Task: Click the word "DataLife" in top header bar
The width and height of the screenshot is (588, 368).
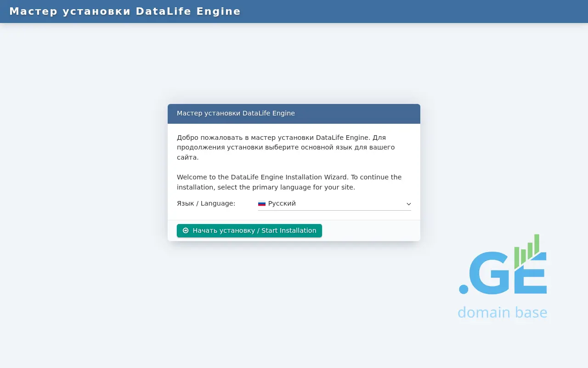Action: point(164,11)
